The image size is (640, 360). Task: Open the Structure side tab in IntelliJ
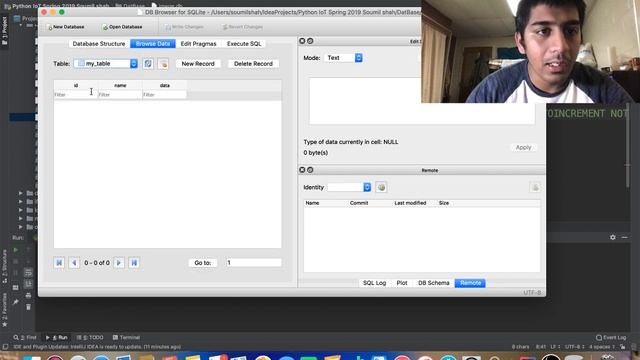4,266
